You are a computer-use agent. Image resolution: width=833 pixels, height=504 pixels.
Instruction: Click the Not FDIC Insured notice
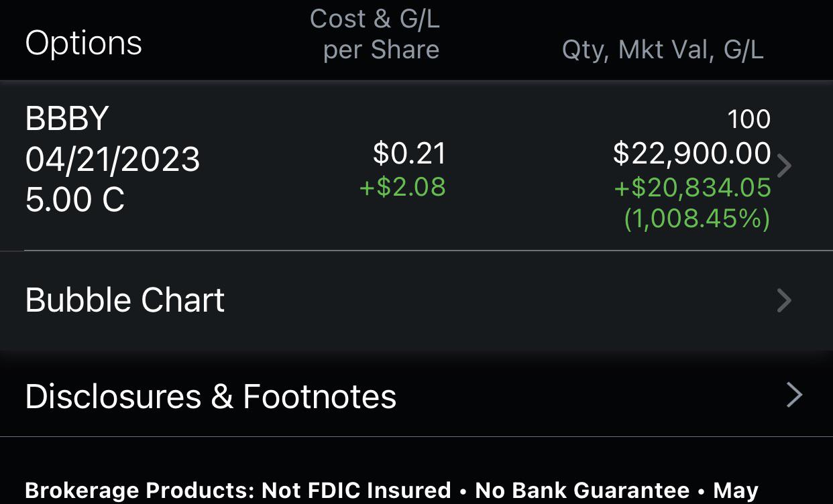coord(356,491)
